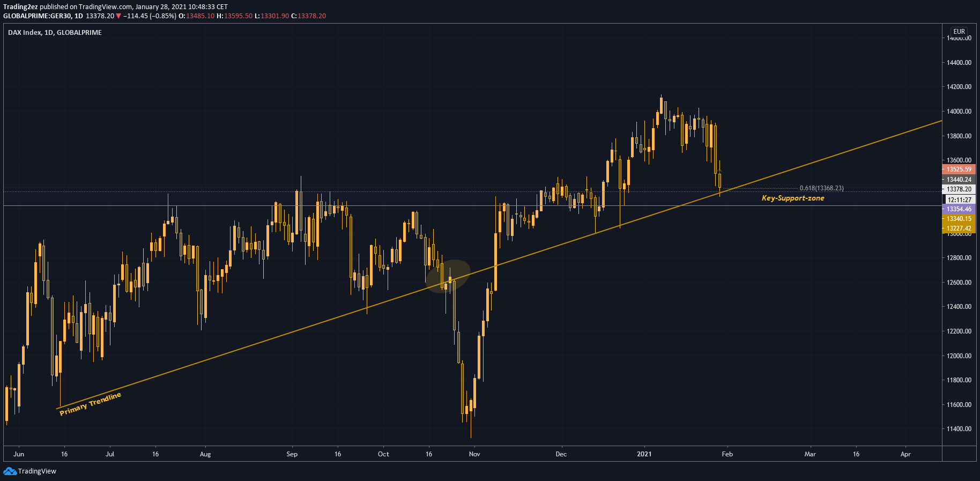Click the High value 13595.50
Screen dimensions: 980x481
(238, 16)
